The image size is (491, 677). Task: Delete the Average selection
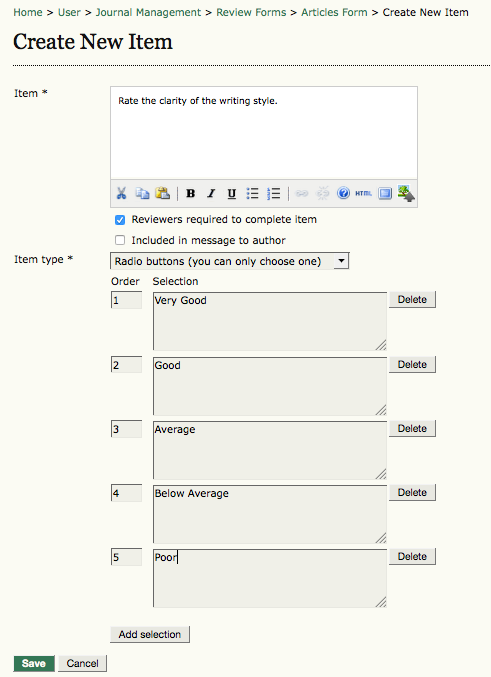pyautogui.click(x=412, y=428)
